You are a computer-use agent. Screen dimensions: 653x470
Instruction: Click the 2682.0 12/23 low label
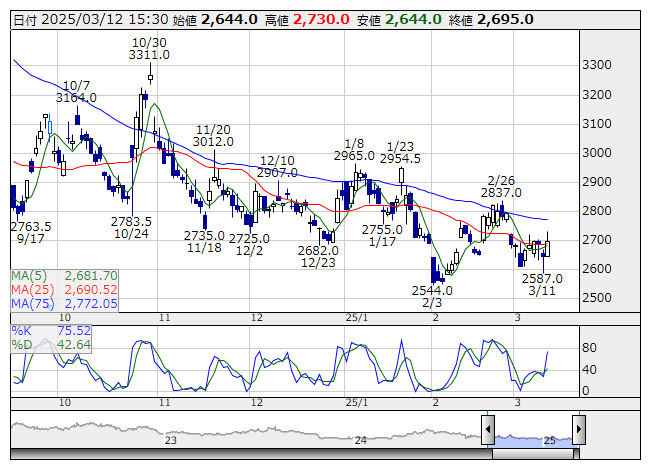[318, 257]
